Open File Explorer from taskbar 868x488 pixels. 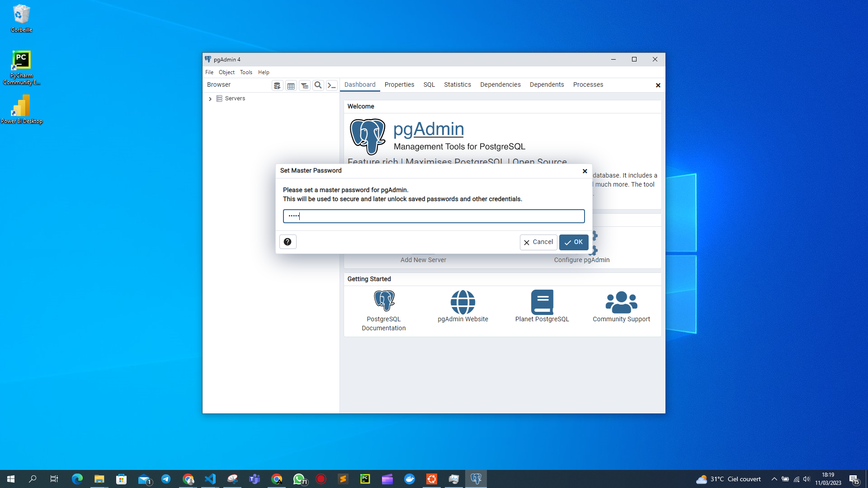click(x=99, y=479)
